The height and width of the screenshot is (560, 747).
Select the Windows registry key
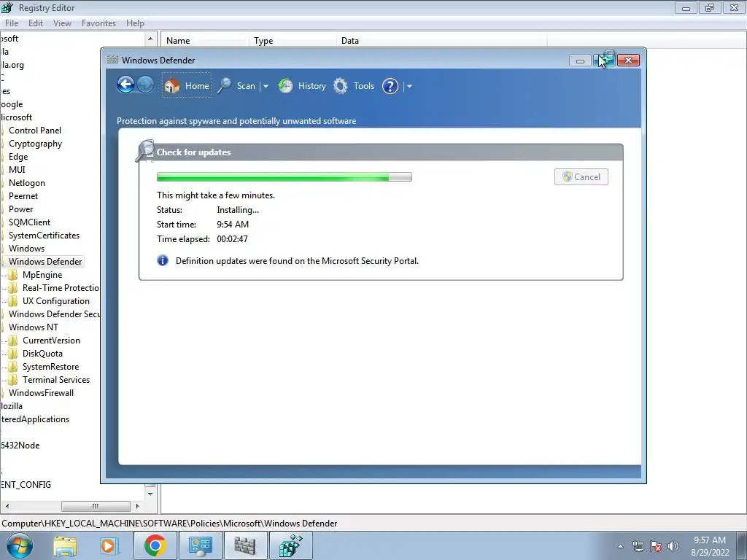point(26,248)
